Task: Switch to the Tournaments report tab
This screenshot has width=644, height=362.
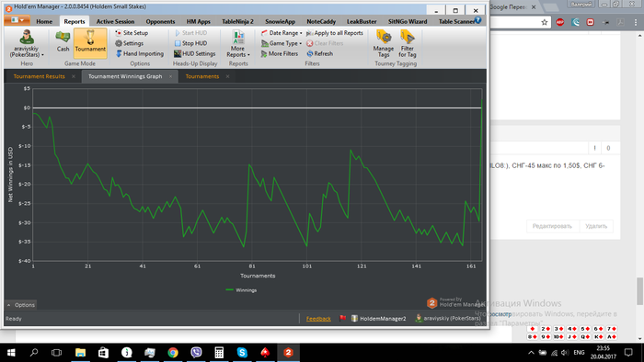Action: (202, 76)
